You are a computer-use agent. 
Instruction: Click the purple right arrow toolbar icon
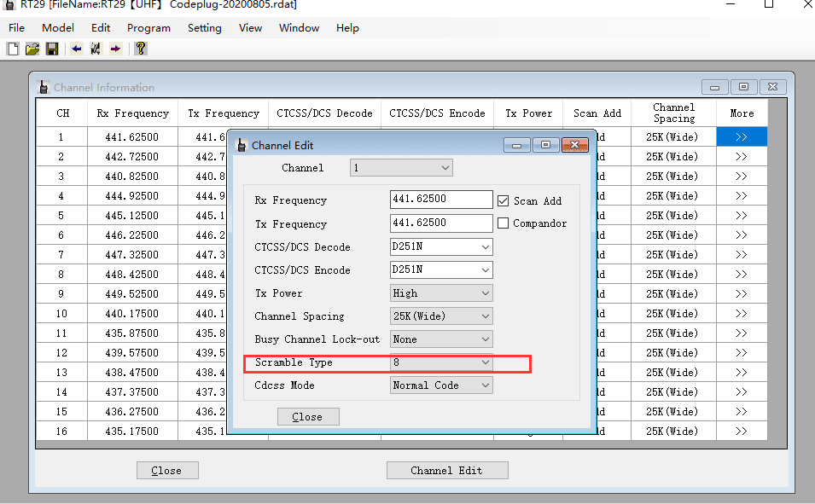(115, 49)
